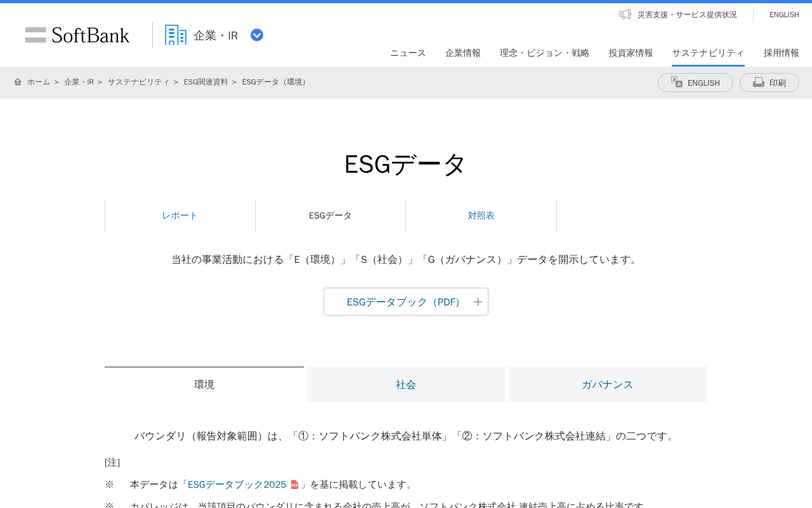
Task: Open the サステナビリティ menu
Action: (x=708, y=53)
